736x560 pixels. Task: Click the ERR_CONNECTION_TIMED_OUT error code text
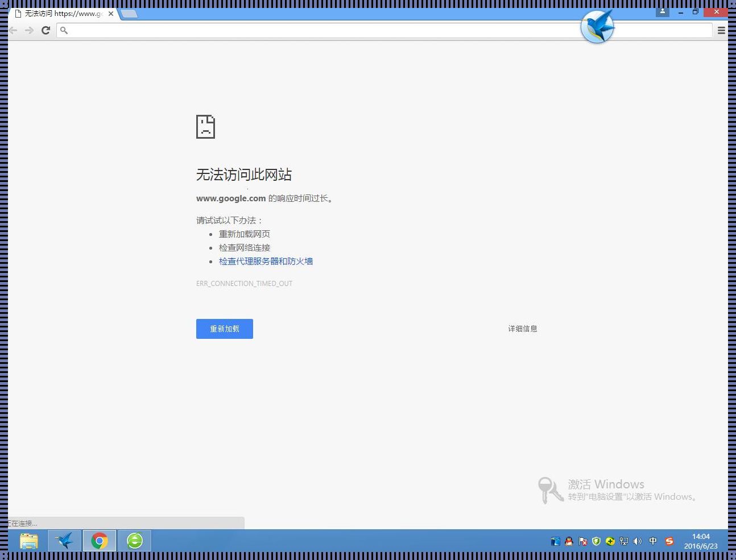244,283
